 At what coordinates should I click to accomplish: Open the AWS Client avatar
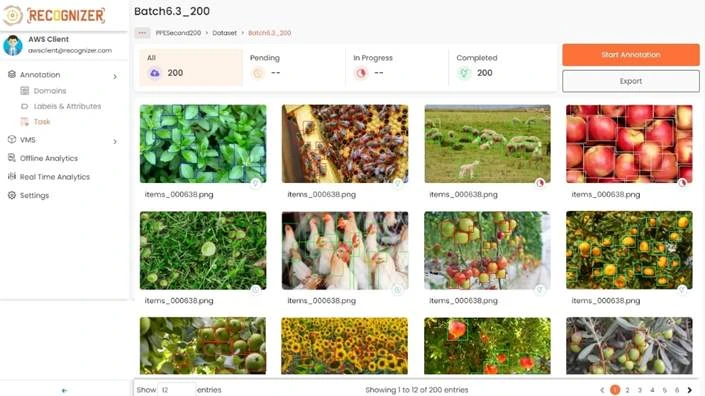13,45
